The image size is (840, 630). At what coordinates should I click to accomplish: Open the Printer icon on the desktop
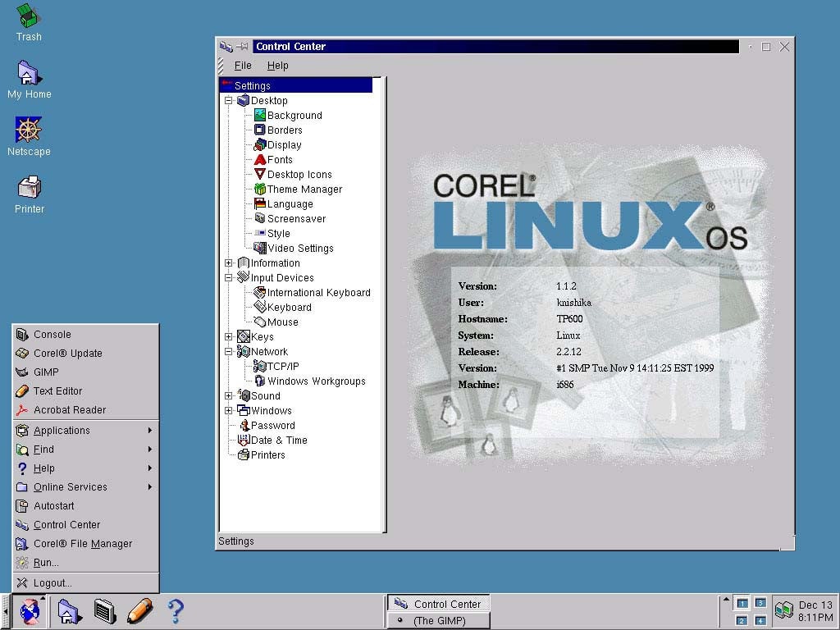[x=29, y=187]
